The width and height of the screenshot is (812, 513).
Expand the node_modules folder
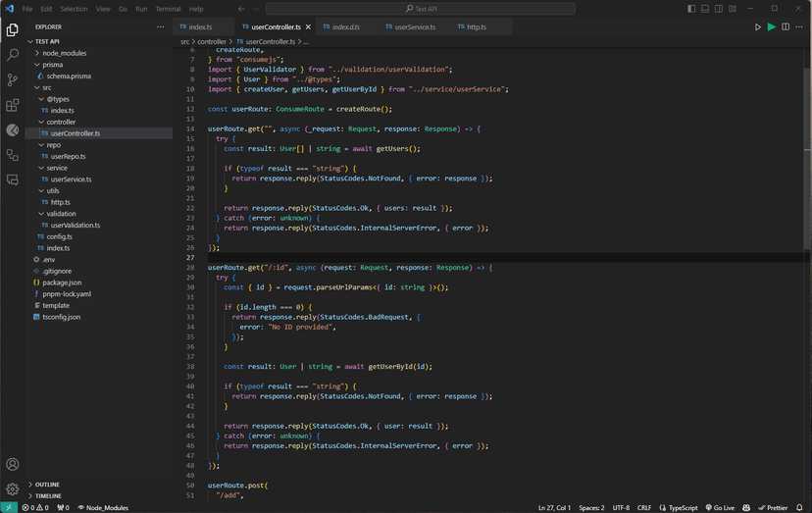point(64,53)
